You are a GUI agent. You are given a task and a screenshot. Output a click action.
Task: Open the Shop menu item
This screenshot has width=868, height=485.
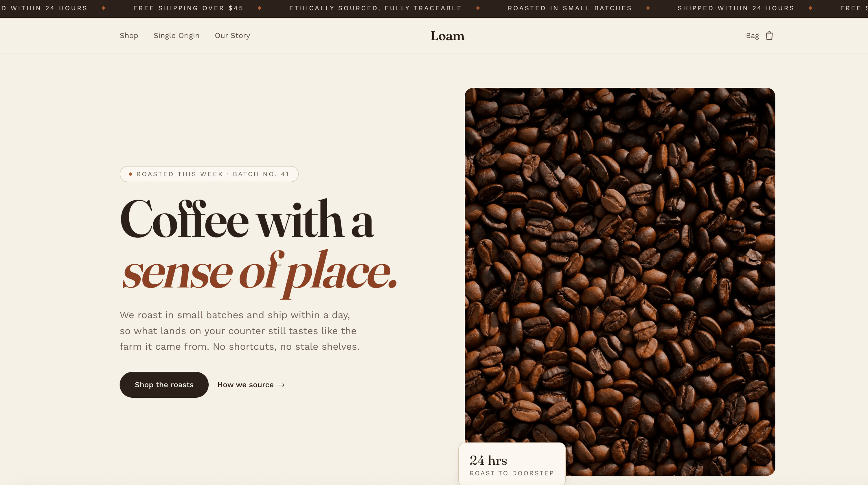pyautogui.click(x=129, y=36)
